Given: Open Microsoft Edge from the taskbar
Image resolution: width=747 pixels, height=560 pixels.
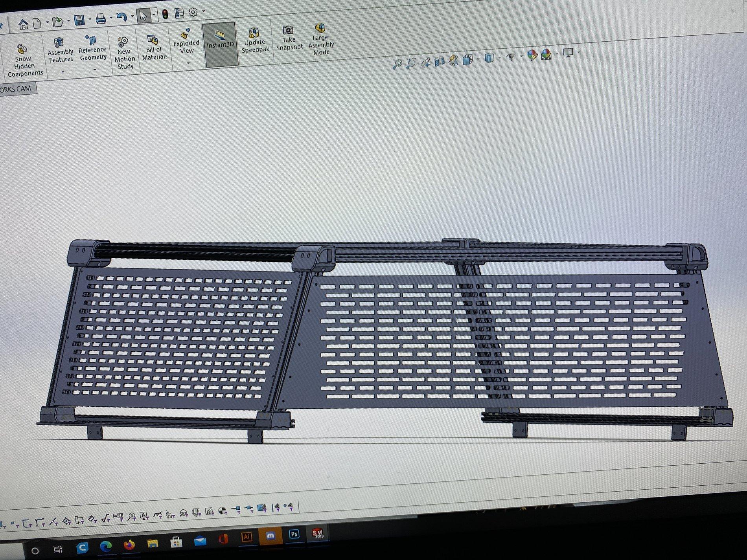Looking at the screenshot, I should (x=105, y=546).
